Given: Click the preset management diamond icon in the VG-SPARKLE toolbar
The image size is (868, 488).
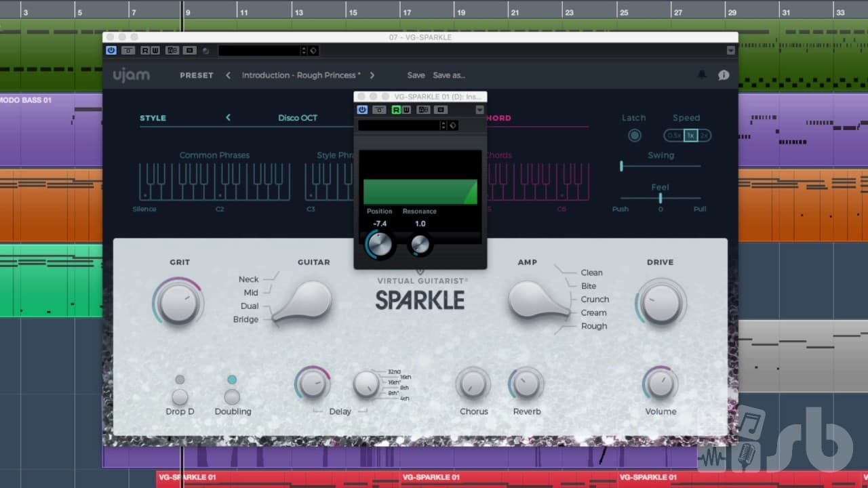Looking at the screenshot, I should point(313,51).
